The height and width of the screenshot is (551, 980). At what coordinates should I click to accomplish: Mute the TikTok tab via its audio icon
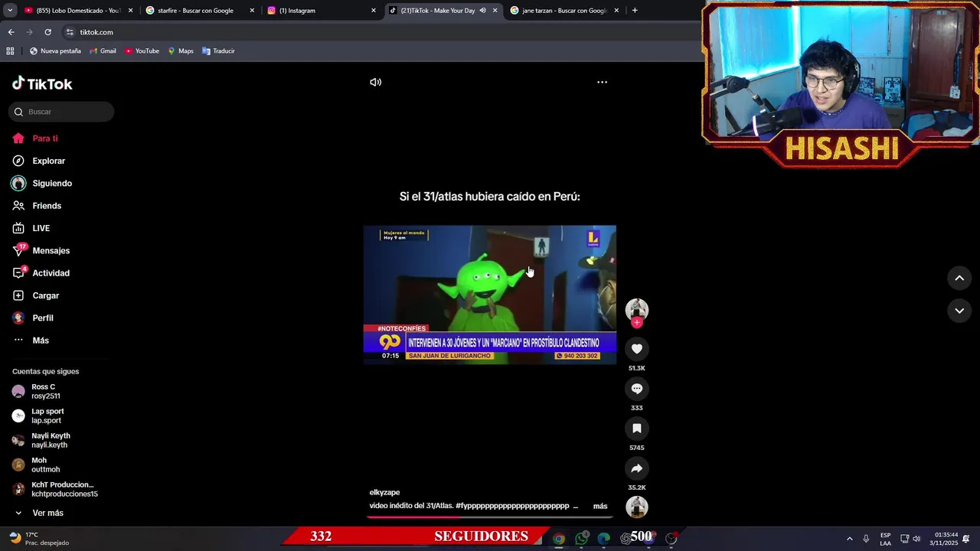click(x=482, y=11)
